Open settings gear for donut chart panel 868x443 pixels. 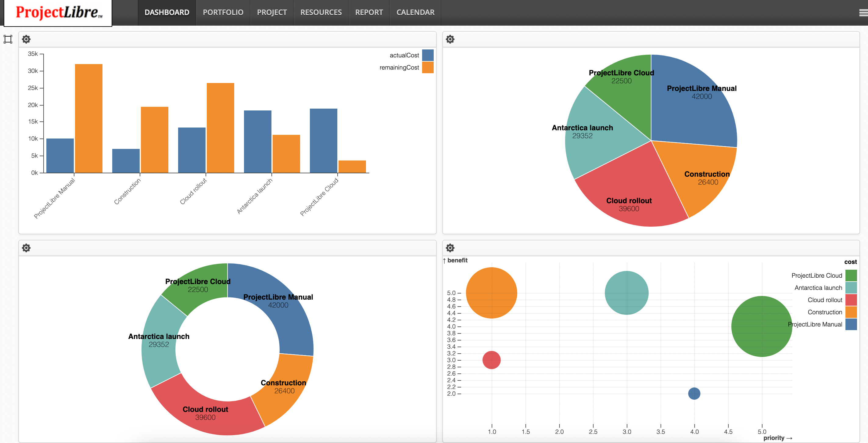tap(26, 248)
